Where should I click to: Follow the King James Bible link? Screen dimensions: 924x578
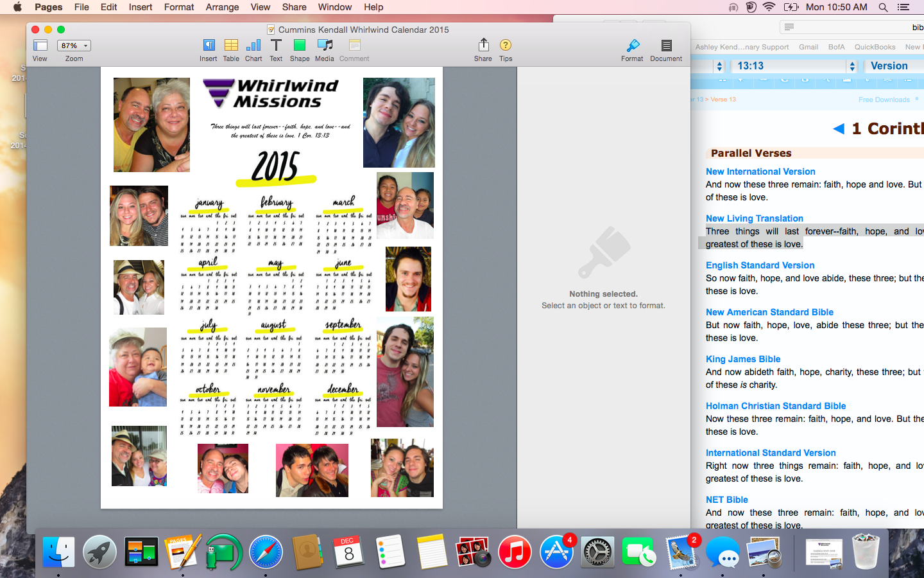coord(743,359)
